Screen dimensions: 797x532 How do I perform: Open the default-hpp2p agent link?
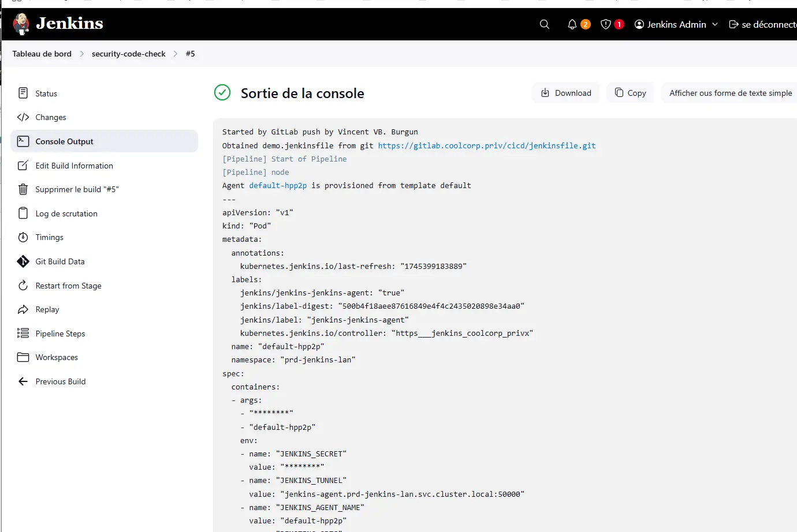(x=278, y=185)
